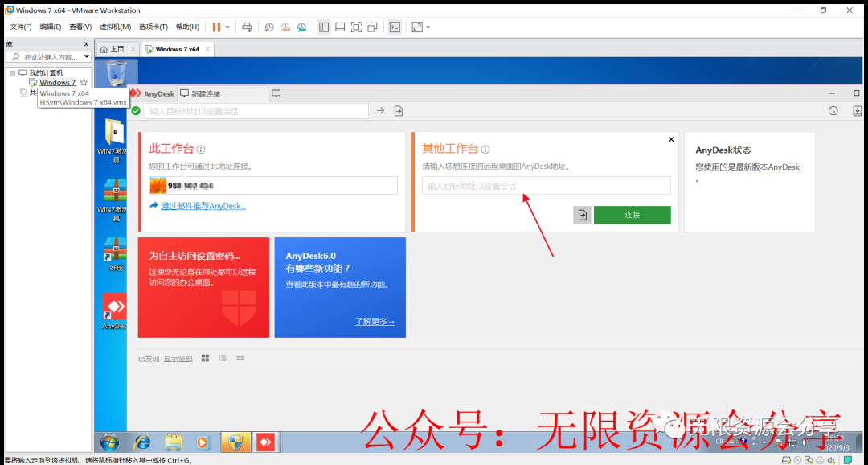Click 通过邮件推荐AnyDesk link
868x465 pixels.
(x=203, y=206)
